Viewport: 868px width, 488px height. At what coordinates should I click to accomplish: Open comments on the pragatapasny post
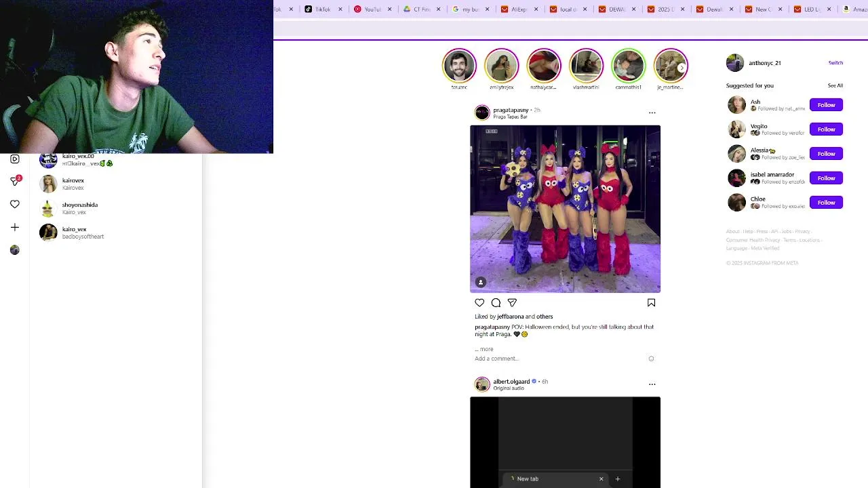pyautogui.click(x=496, y=303)
